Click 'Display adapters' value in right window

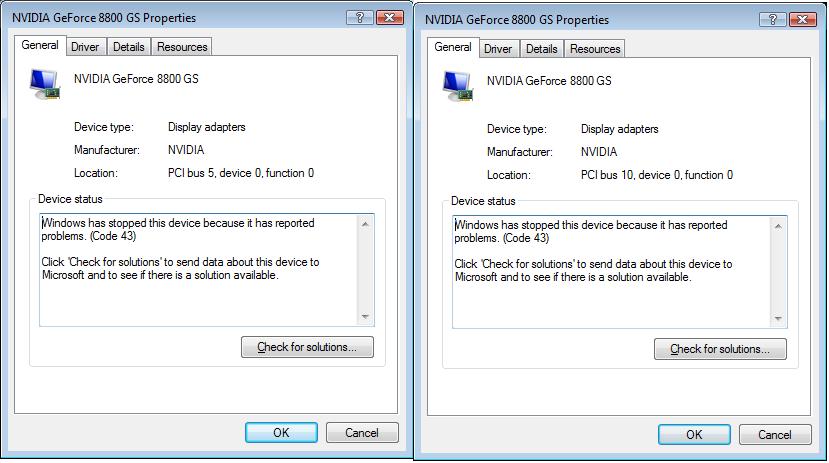620,129
